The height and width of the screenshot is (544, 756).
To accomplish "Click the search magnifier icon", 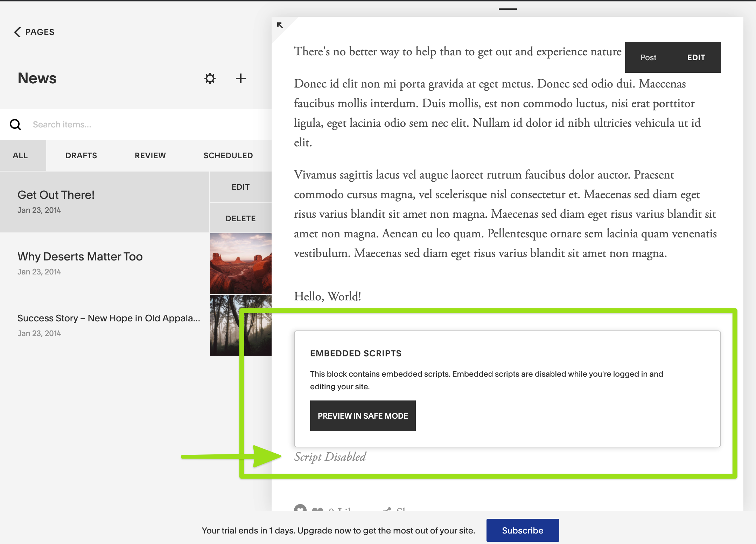I will point(15,125).
